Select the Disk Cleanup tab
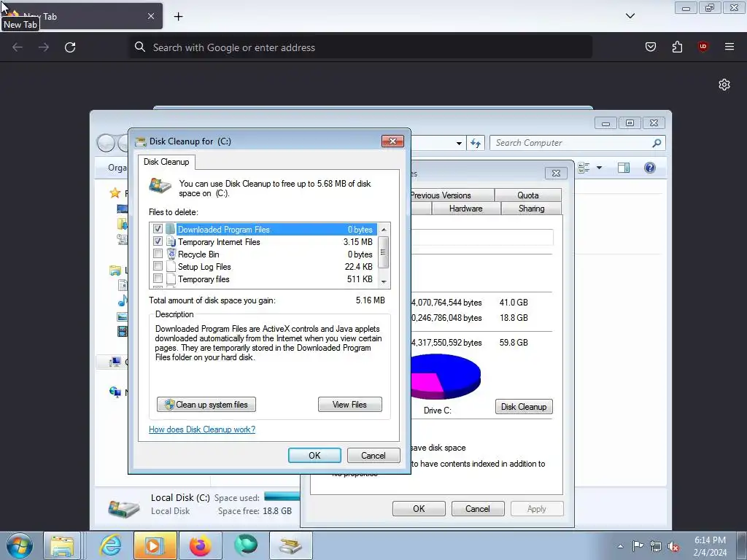 coord(166,162)
